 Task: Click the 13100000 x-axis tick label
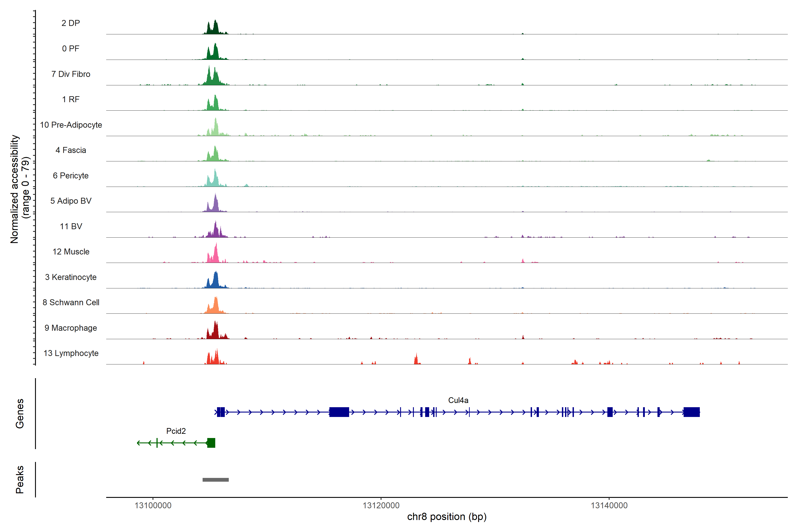click(153, 505)
